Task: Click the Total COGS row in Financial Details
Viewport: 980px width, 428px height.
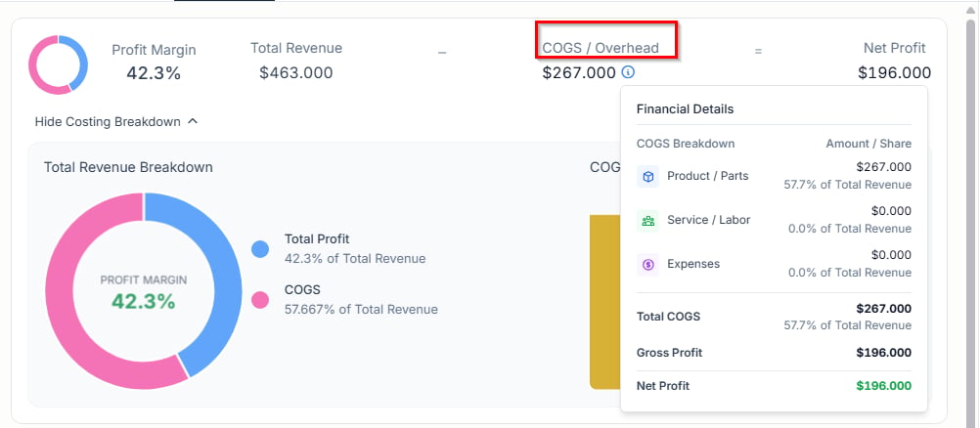Action: point(774,317)
